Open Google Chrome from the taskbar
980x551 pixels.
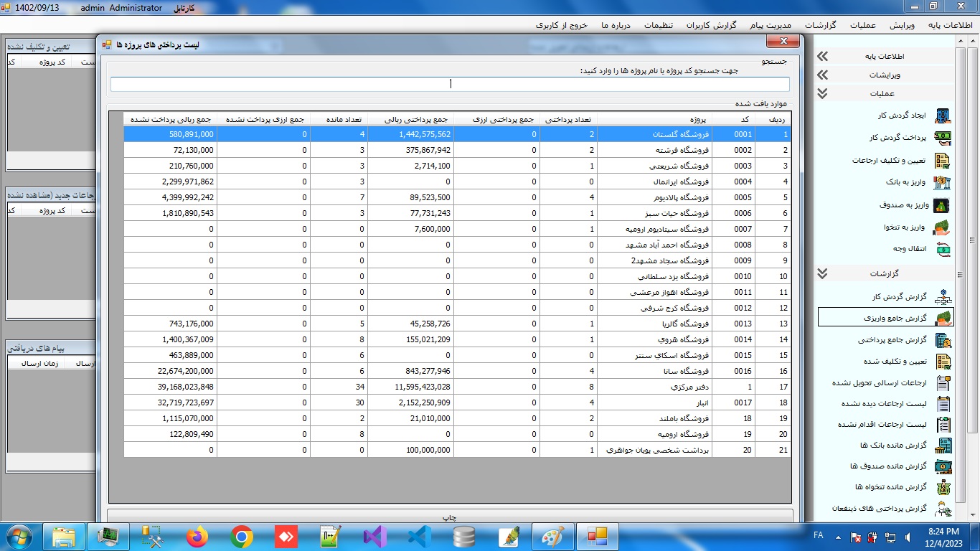coord(242,536)
